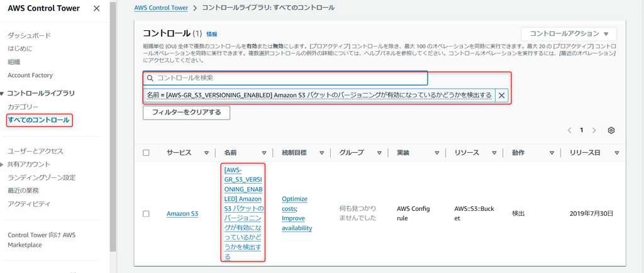Click the 2019年7月30日 release date
This screenshot has width=644, height=273.
tap(591, 214)
